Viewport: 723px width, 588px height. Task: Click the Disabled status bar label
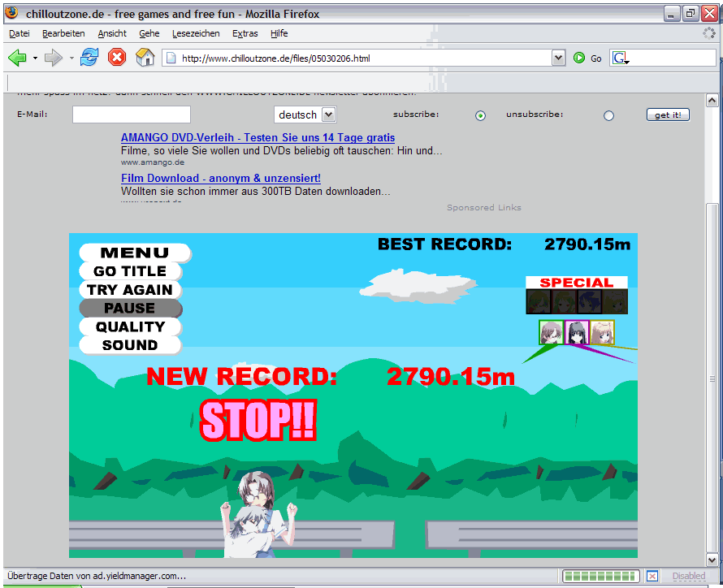pyautogui.click(x=689, y=576)
